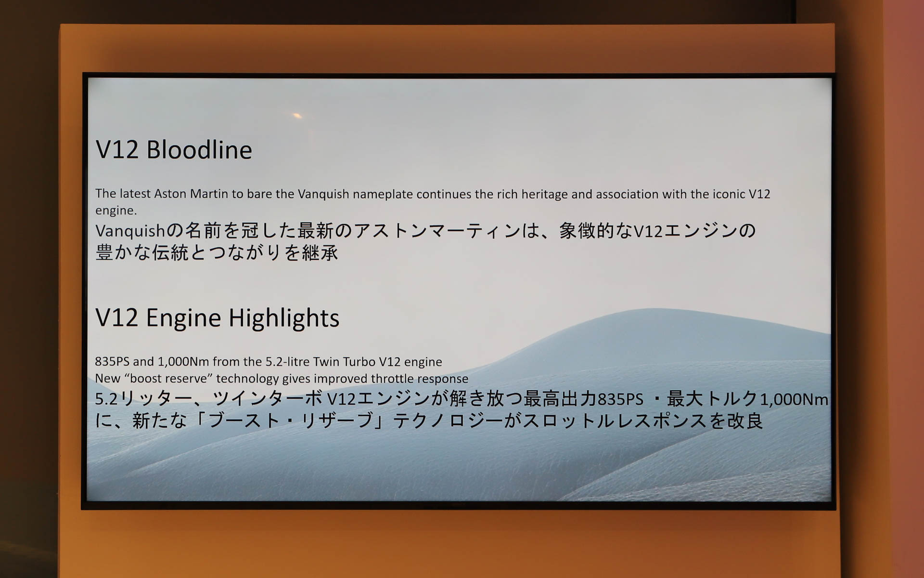This screenshot has height=578, width=924.
Task: Click the word "engine." ending the Bloodline paragraph
Action: (x=116, y=210)
